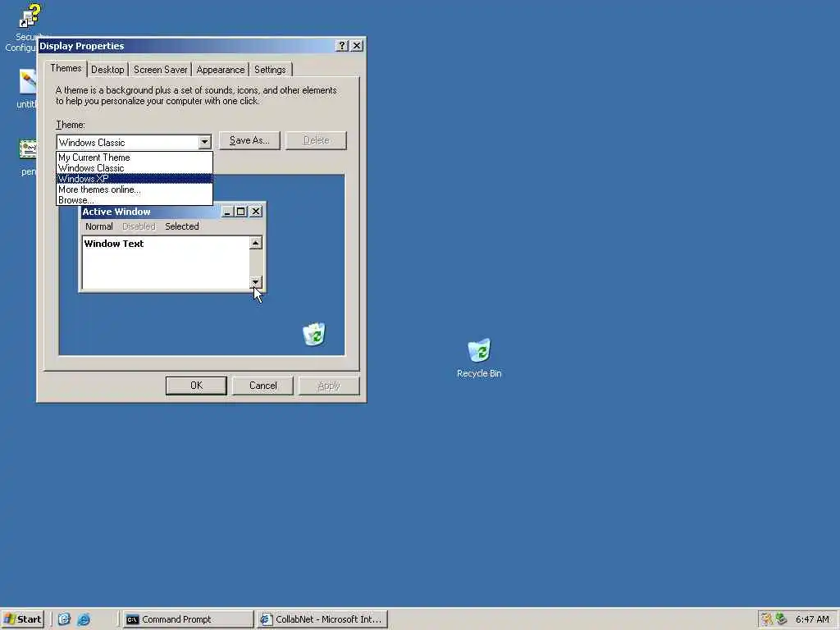Screen dimensions: 840x630
Task: Click the system tray clock showing 6:47 AM
Action: click(812, 619)
